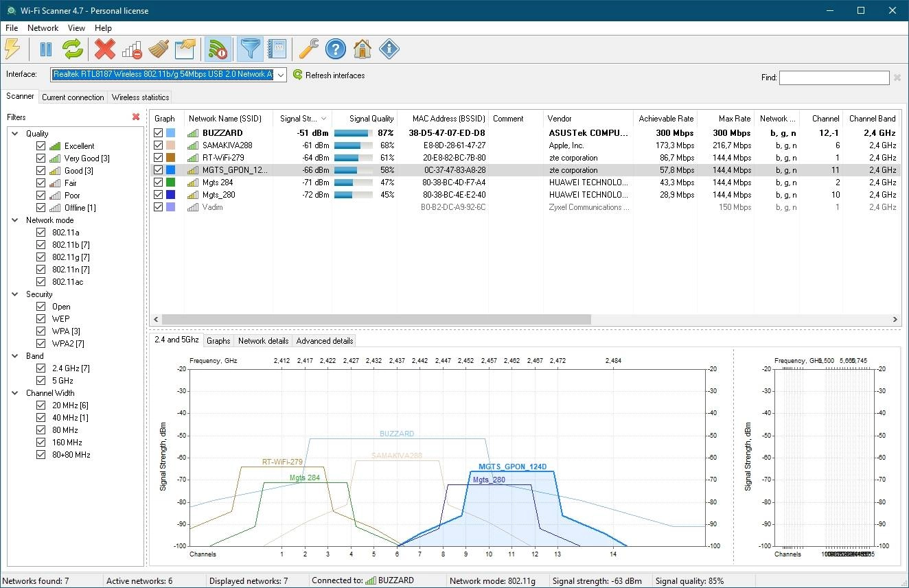The height and width of the screenshot is (588, 909).
Task: Collapse the Network mode filter group
Action: click(x=15, y=220)
